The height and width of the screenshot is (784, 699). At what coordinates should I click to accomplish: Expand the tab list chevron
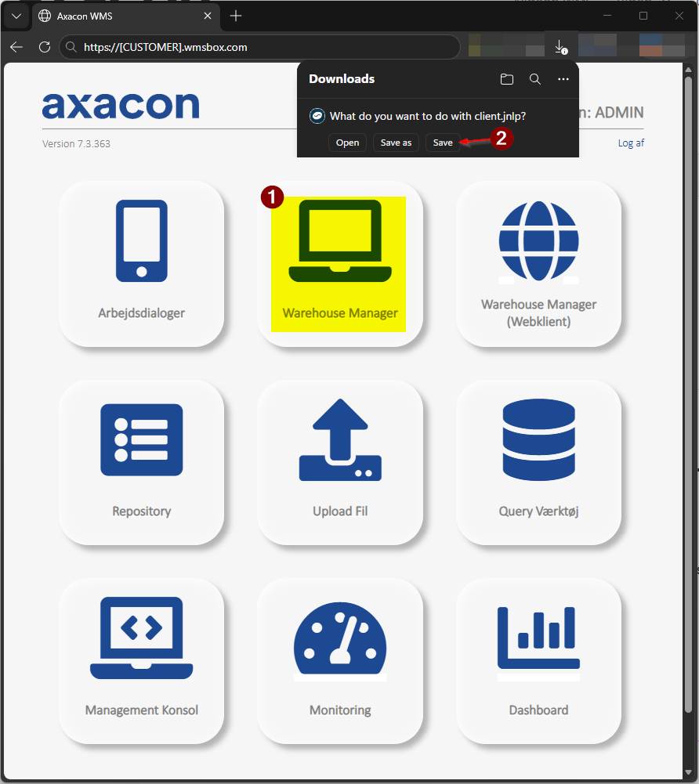point(16,16)
